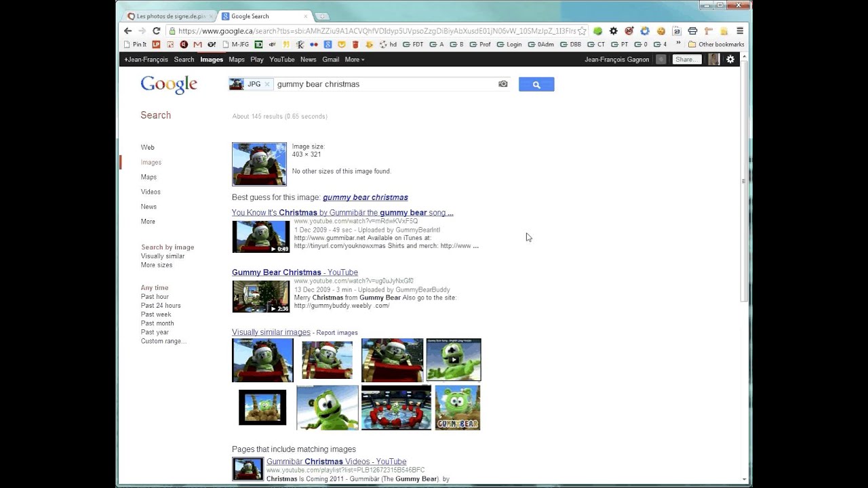
Task: Open 'Gummy Bear Christmas - YouTube' result
Action: click(x=295, y=272)
